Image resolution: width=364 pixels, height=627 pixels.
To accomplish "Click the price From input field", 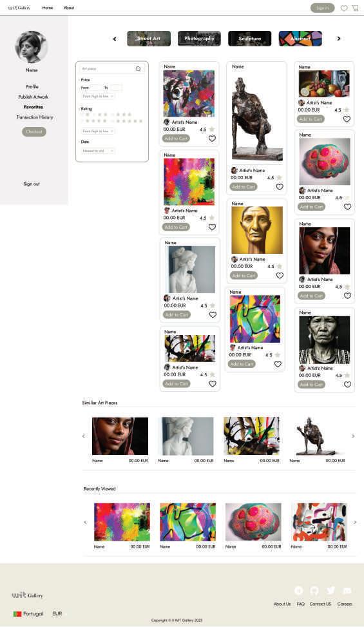I will point(96,88).
